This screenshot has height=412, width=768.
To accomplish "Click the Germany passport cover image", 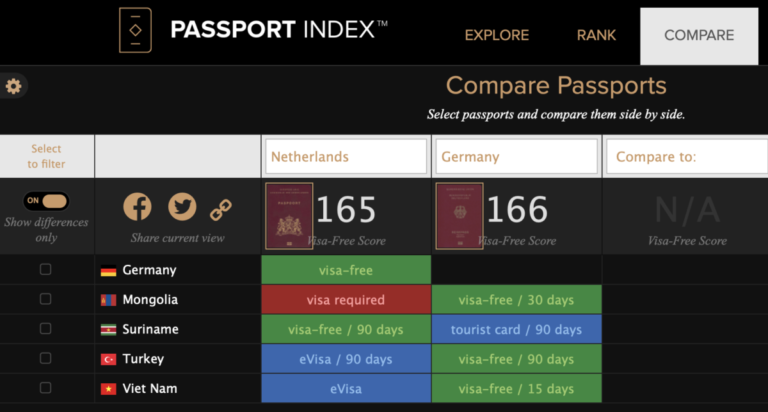I will tap(459, 215).
